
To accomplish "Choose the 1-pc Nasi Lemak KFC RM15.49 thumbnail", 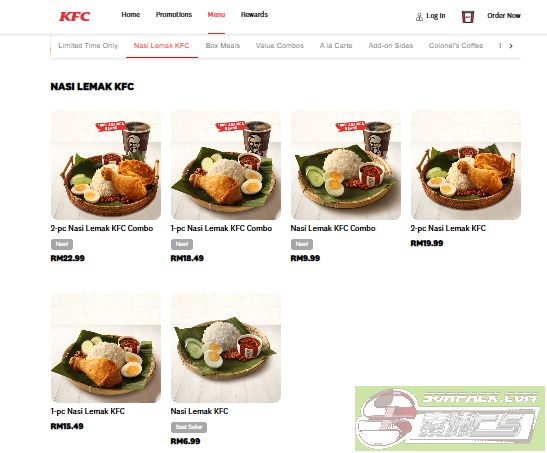I will pyautogui.click(x=106, y=348).
